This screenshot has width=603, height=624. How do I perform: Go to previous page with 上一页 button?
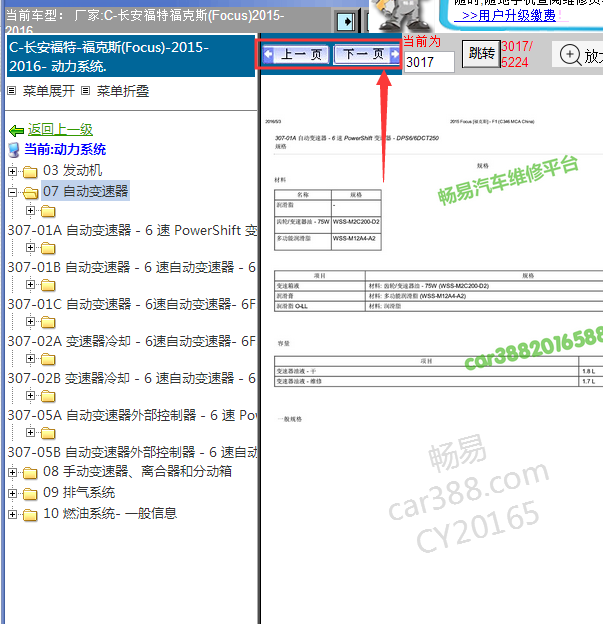[x=295, y=55]
